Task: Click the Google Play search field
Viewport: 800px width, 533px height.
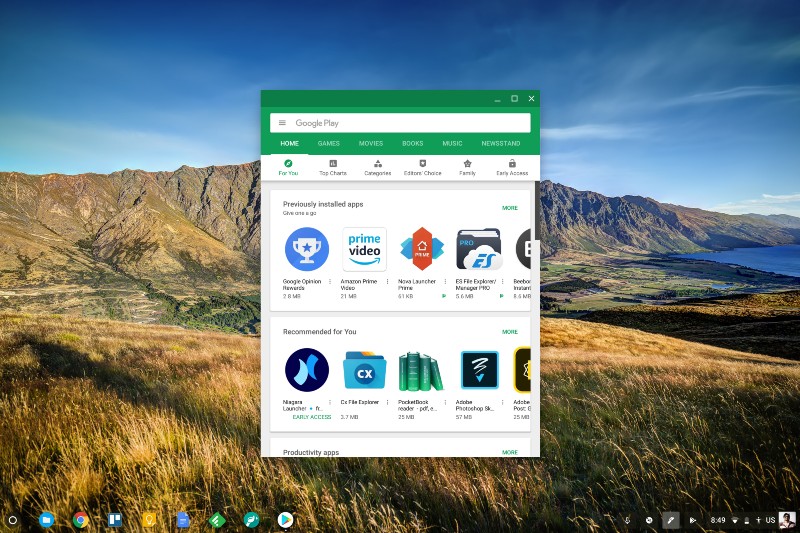Action: [x=400, y=123]
